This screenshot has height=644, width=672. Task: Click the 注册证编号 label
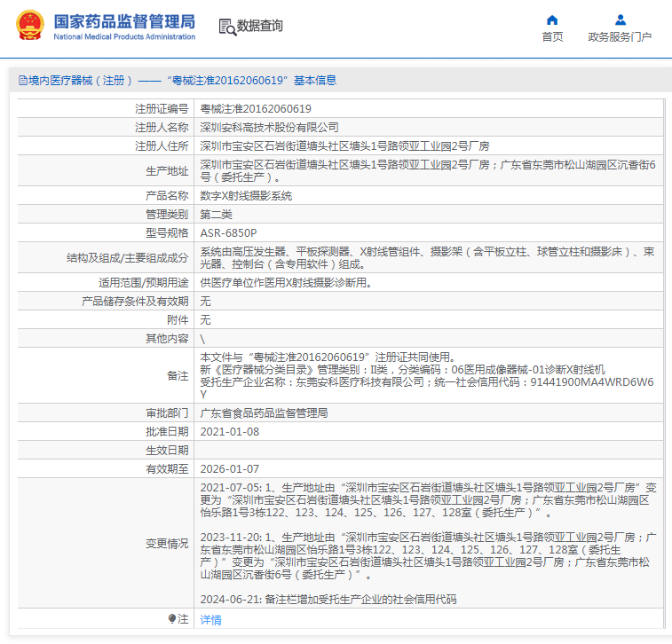(162, 109)
